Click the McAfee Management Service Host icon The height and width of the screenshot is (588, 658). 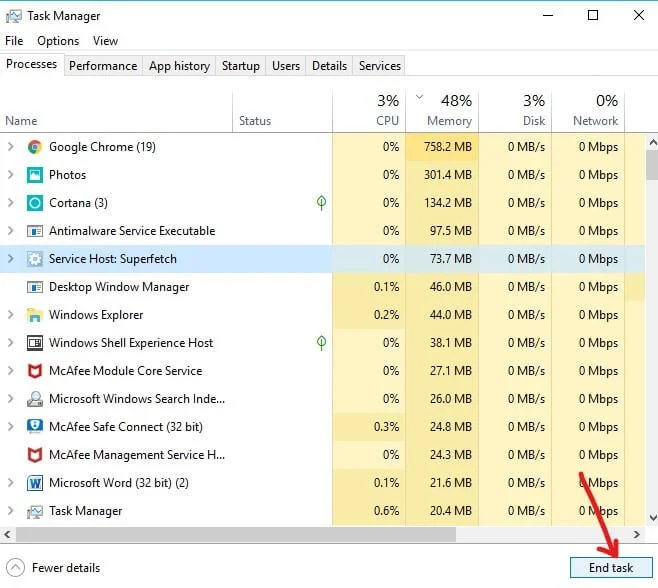tap(35, 455)
